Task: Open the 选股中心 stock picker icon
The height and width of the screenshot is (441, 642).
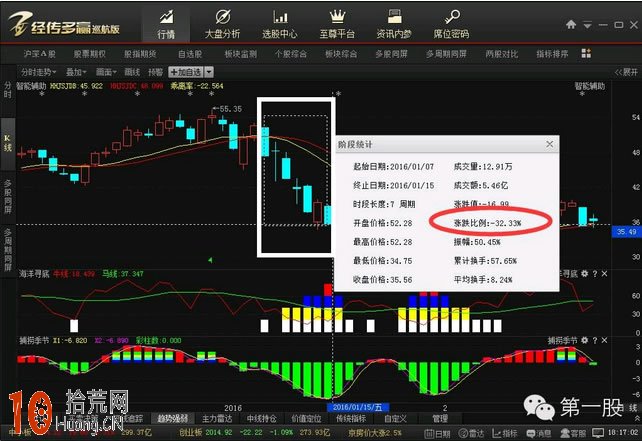Action: pos(280,24)
